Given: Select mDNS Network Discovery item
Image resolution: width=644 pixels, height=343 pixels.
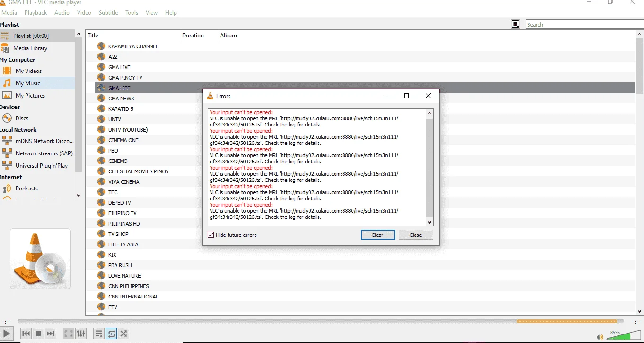Looking at the screenshot, I should coord(37,141).
